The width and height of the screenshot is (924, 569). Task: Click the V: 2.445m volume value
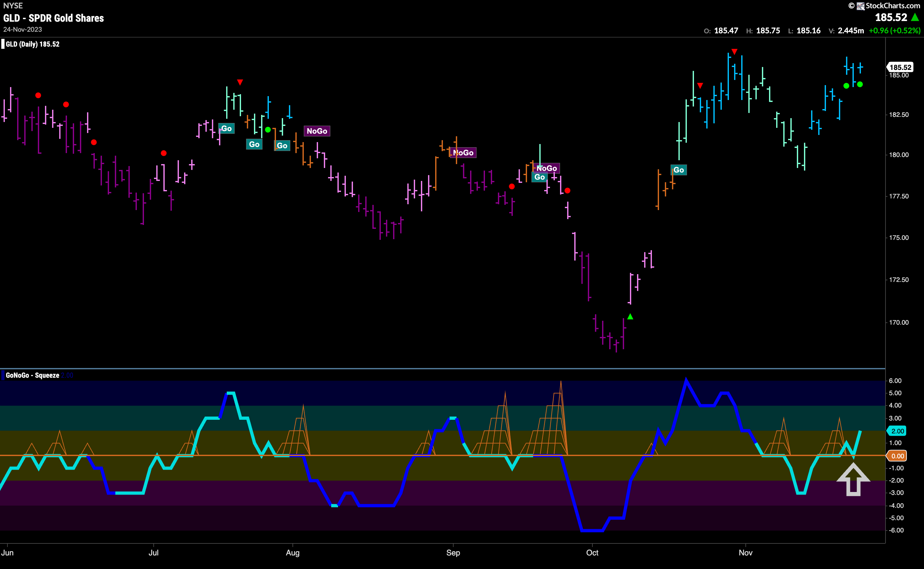click(x=846, y=30)
